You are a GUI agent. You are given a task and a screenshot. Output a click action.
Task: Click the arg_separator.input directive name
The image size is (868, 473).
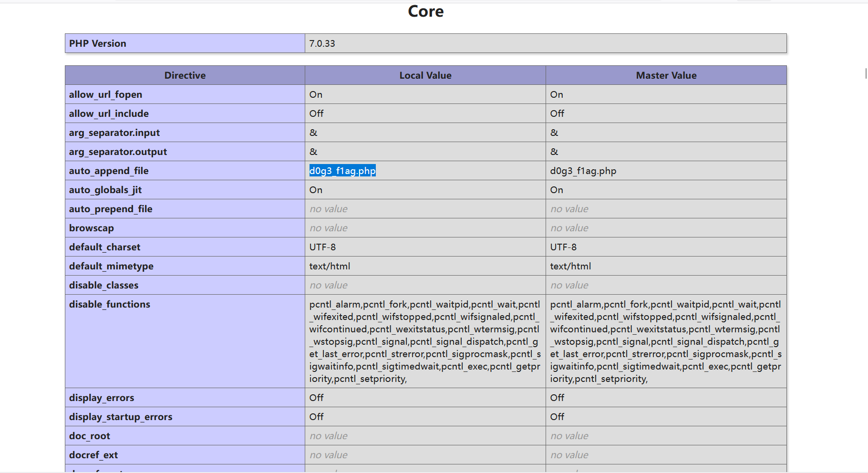tap(114, 133)
